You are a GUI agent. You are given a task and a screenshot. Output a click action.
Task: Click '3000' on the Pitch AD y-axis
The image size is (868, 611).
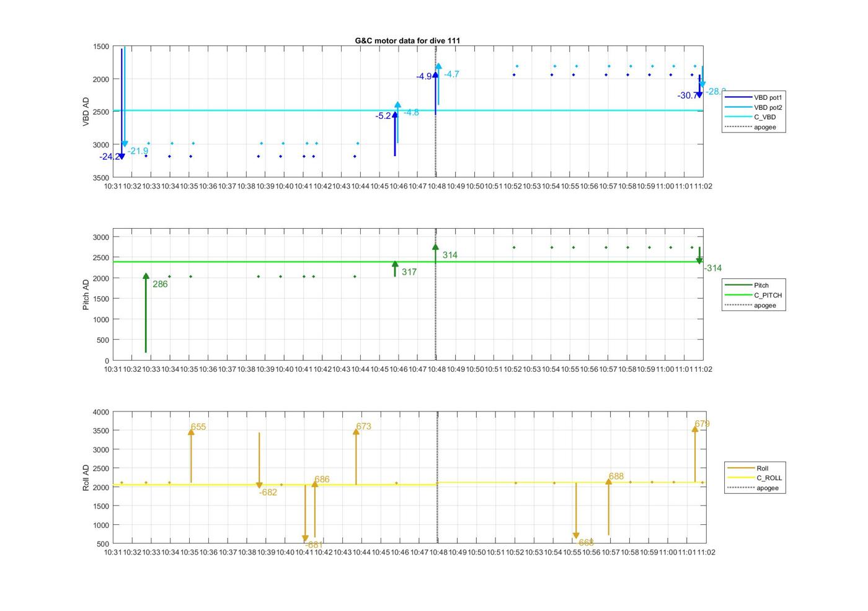[102, 237]
